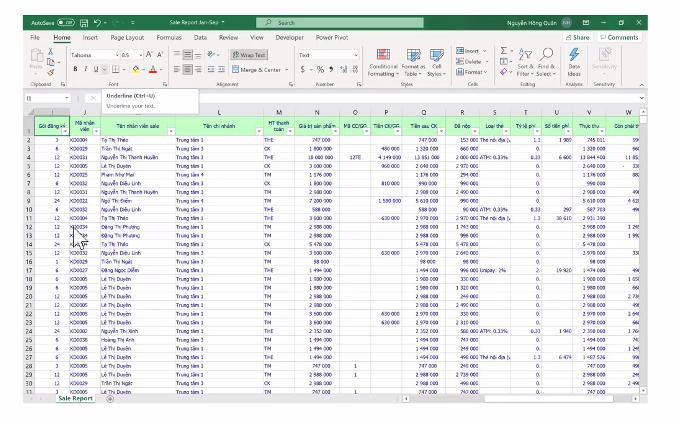The width and height of the screenshot is (679, 423).
Task: Click the Data Ideas lightning icon
Action: coord(574,63)
